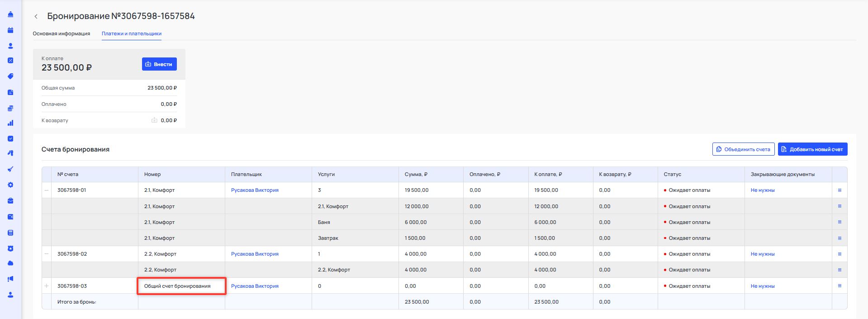Image resolution: width=868 pixels, height=319 pixels.
Task: Click the Внести payment button
Action: click(x=159, y=64)
